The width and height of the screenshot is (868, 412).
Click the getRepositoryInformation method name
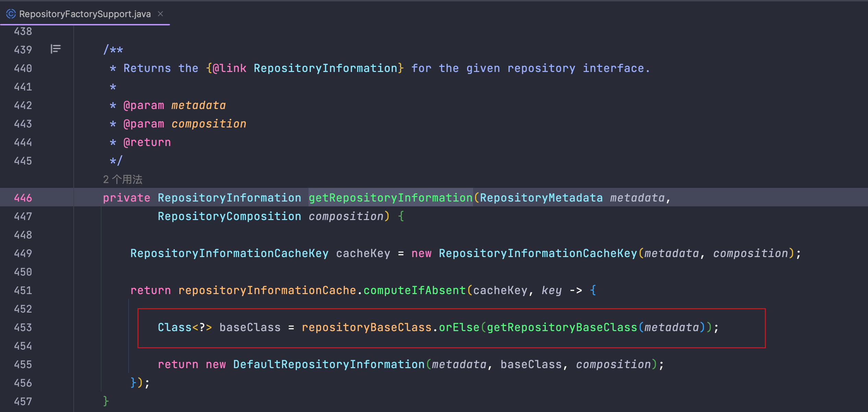pos(390,198)
